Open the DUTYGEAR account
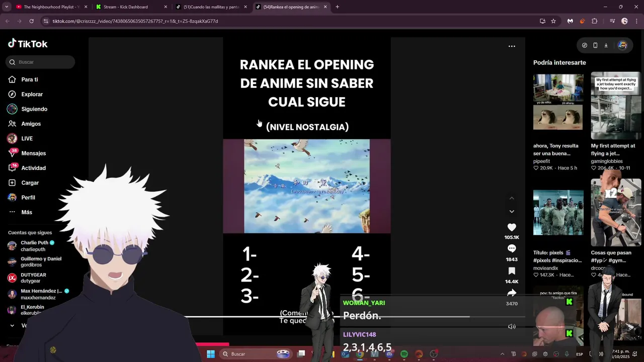This screenshot has width=644, height=362. tap(33, 278)
